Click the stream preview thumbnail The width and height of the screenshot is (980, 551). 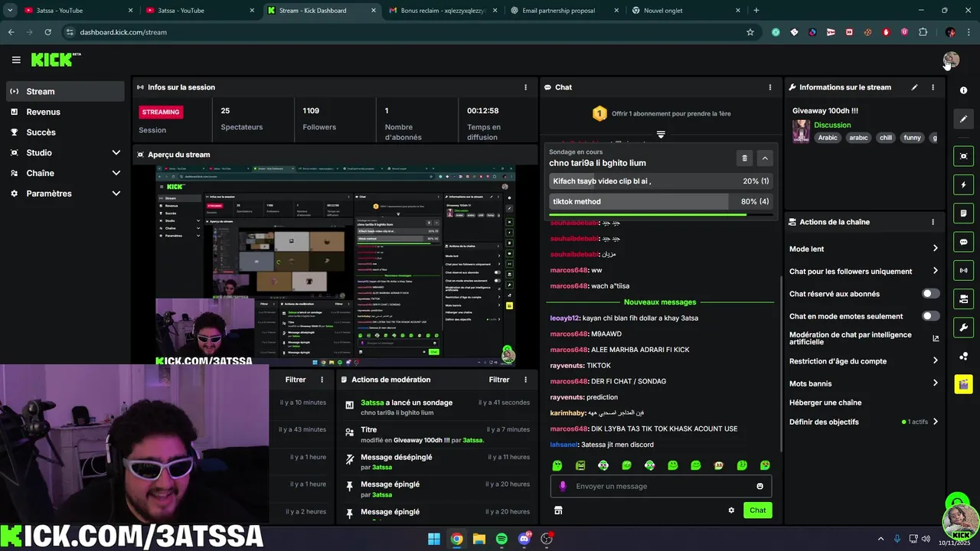pyautogui.click(x=335, y=266)
